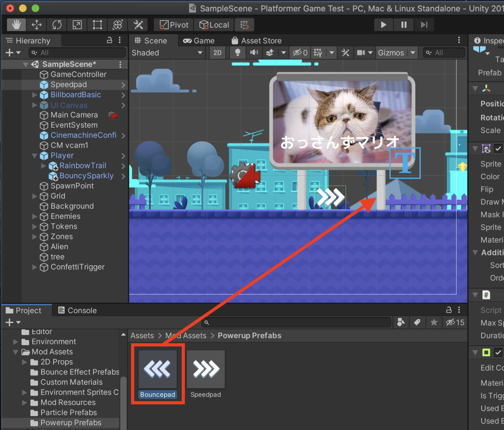Open custom editor tools
504x430 pixels.
click(x=138, y=25)
